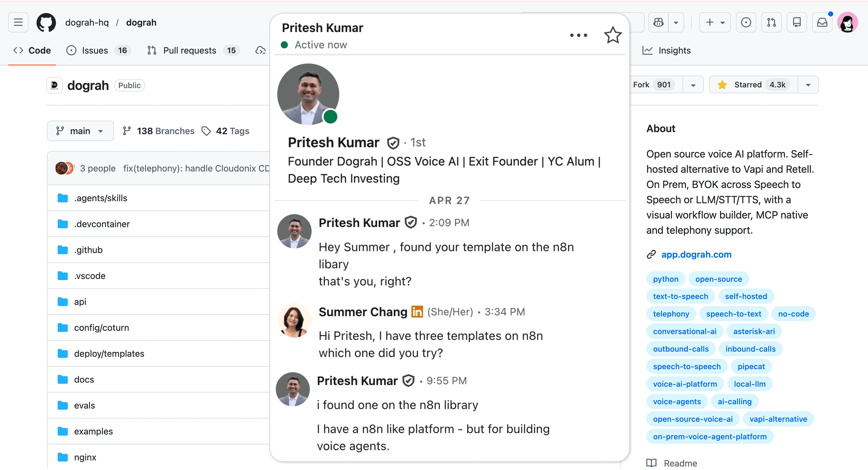Open Summer Chang's avatar in chat
Screen dimensions: 868x470
click(294, 320)
